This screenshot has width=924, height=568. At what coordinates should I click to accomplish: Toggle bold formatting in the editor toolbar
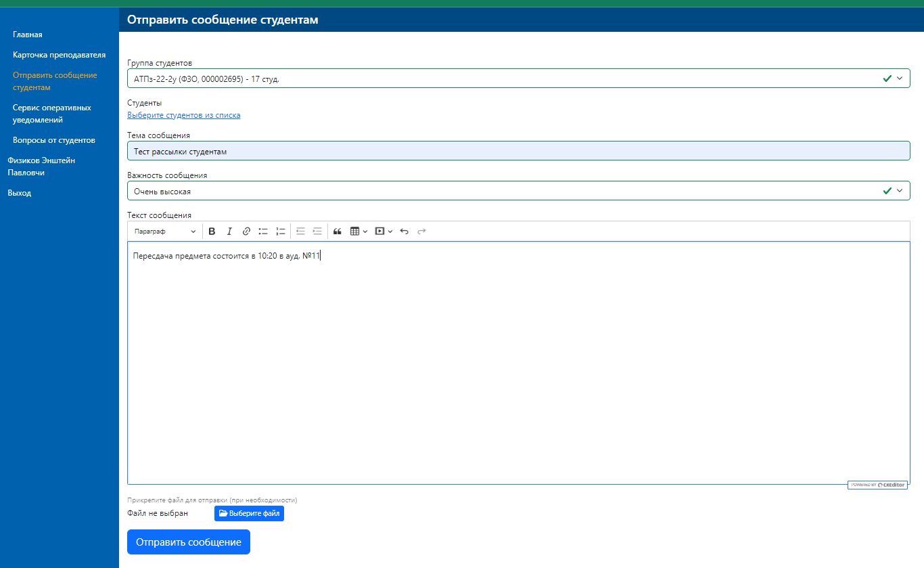[x=212, y=232]
